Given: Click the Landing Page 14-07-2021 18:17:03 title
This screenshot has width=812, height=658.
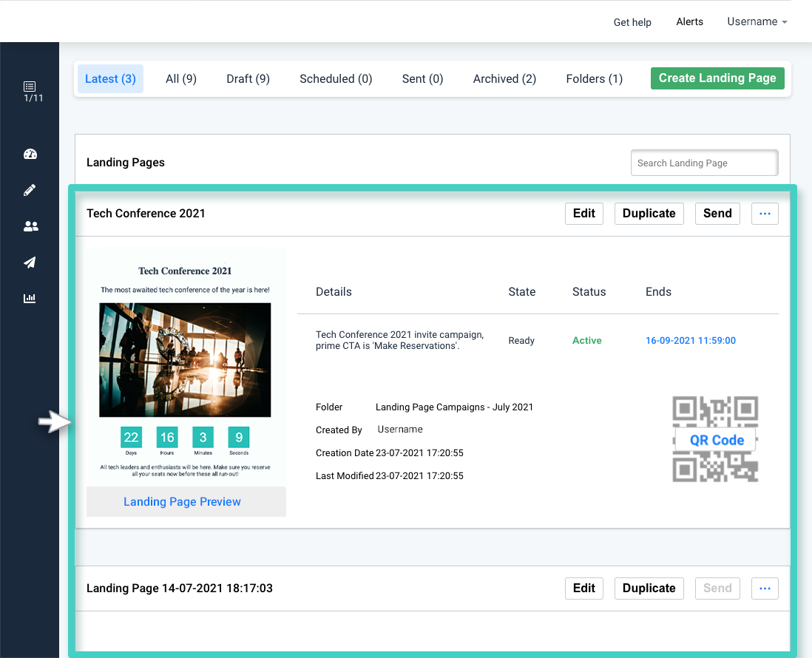Looking at the screenshot, I should [x=180, y=589].
